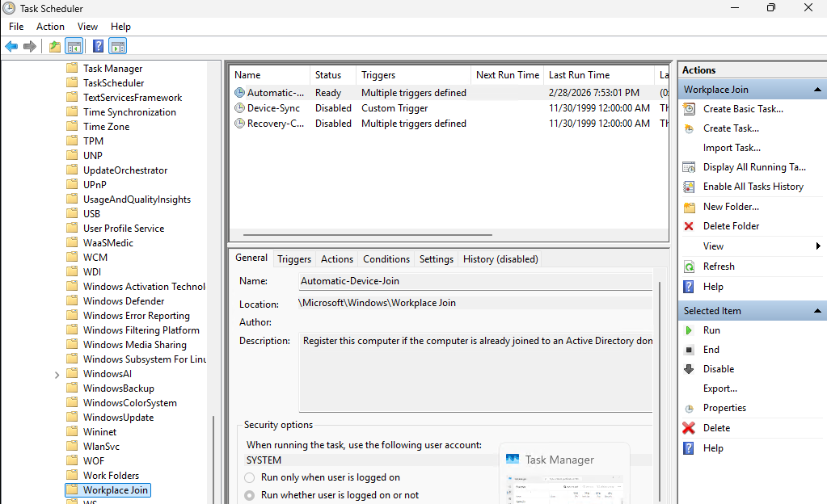Select Run only when user is logged on
The width and height of the screenshot is (827, 504).
click(x=250, y=477)
